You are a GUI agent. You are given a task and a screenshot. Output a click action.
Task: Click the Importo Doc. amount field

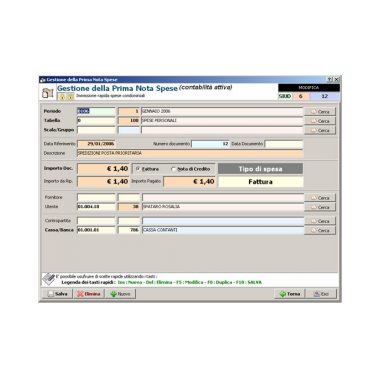pyautogui.click(x=103, y=169)
